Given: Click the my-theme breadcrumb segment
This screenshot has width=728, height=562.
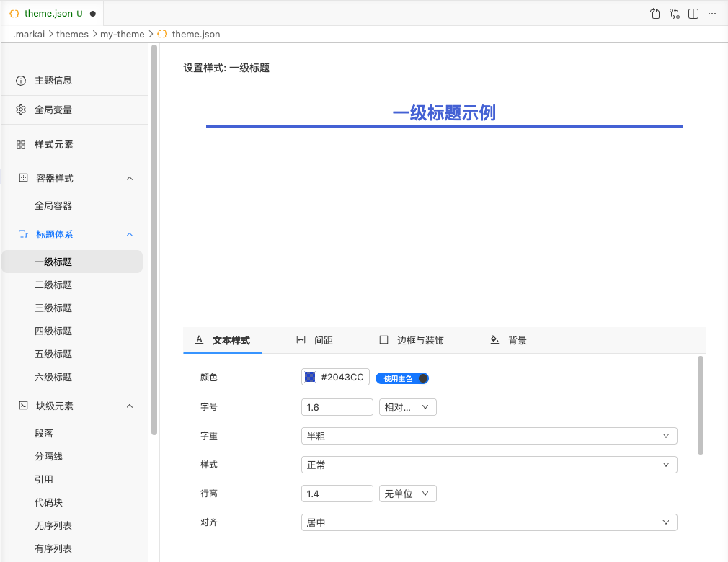Looking at the screenshot, I should 122,35.
